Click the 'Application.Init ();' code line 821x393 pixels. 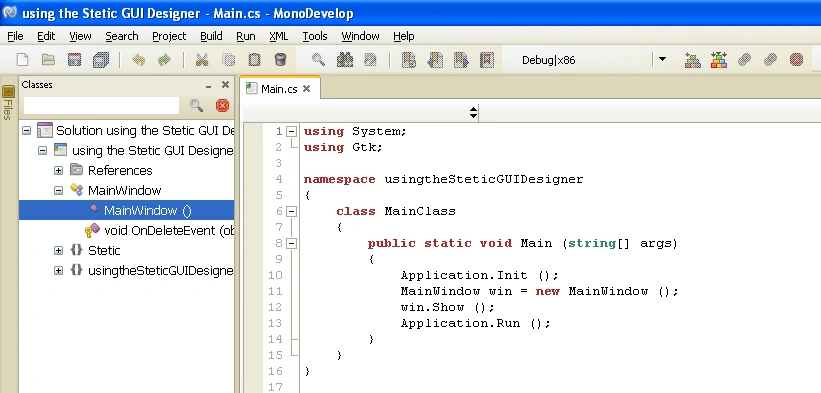tap(480, 275)
